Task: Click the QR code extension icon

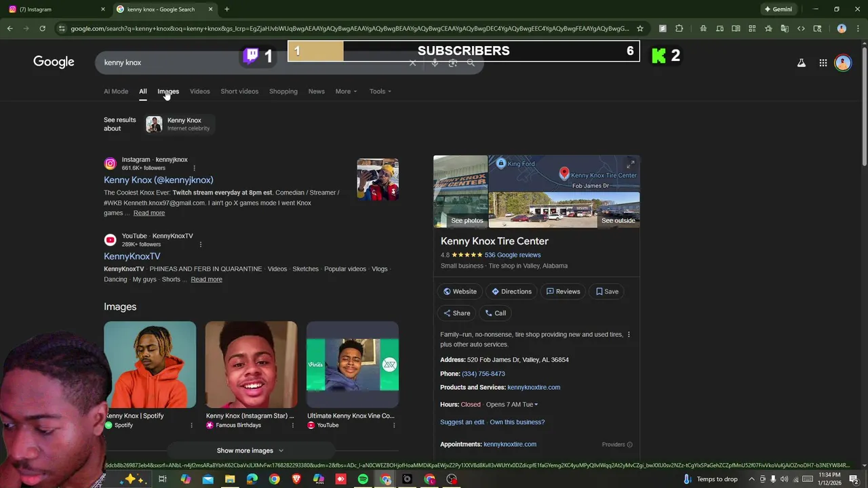Action: 752,28
